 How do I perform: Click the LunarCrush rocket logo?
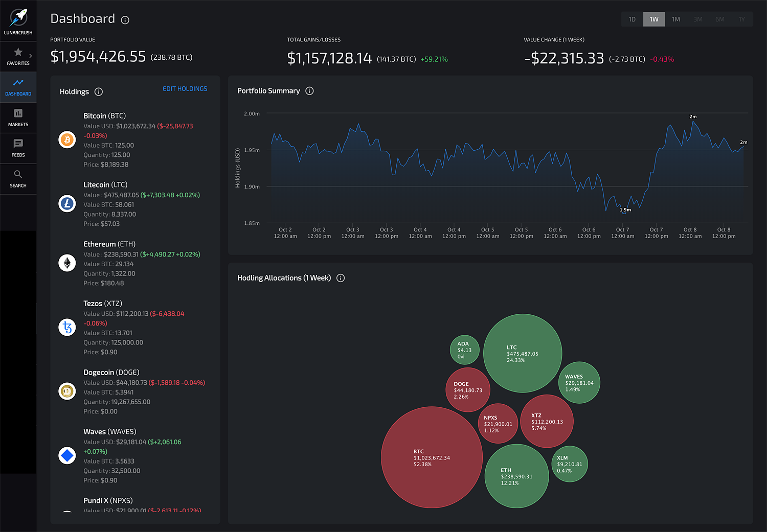[x=18, y=17]
